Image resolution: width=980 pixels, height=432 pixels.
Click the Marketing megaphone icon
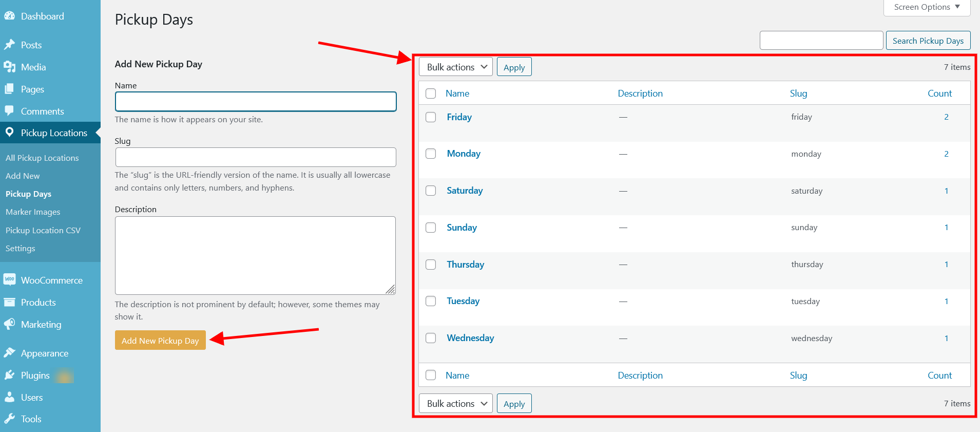(9, 324)
